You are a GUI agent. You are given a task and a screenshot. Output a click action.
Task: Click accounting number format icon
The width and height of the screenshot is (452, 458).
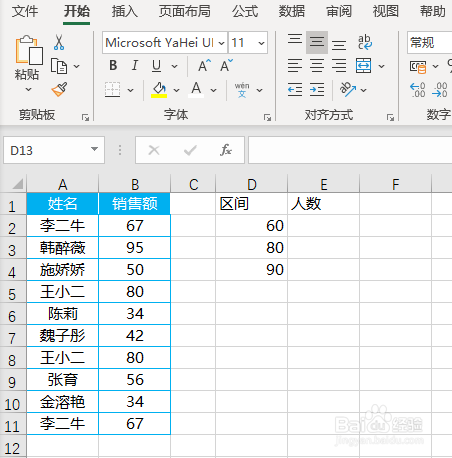coord(418,67)
